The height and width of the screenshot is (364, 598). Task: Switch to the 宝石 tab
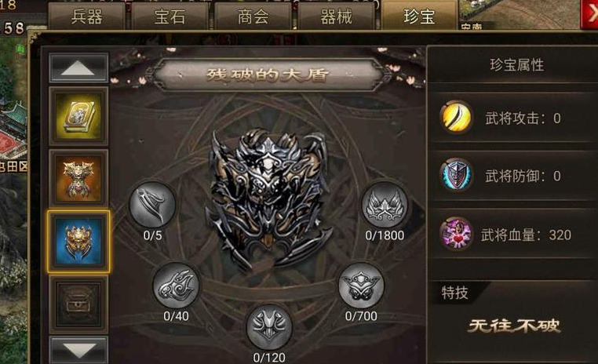(x=170, y=16)
